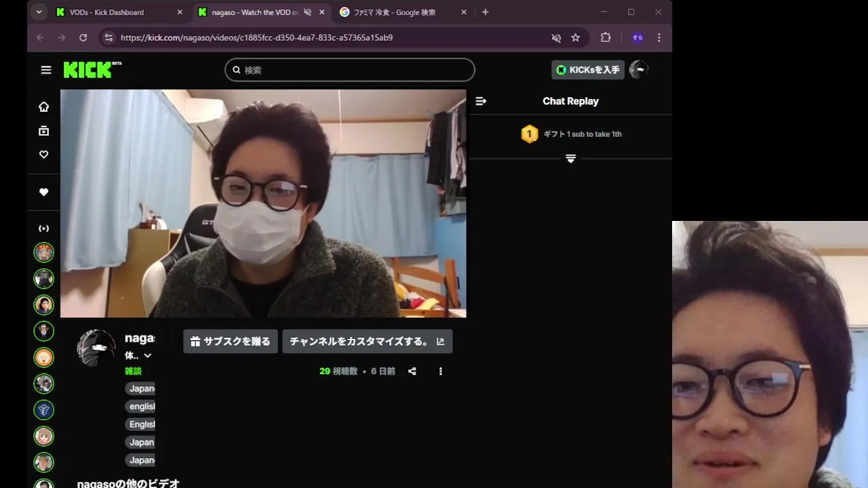Open the Chrome three-dot menu
Screen dimensions: 868x488
pyautogui.click(x=659, y=38)
